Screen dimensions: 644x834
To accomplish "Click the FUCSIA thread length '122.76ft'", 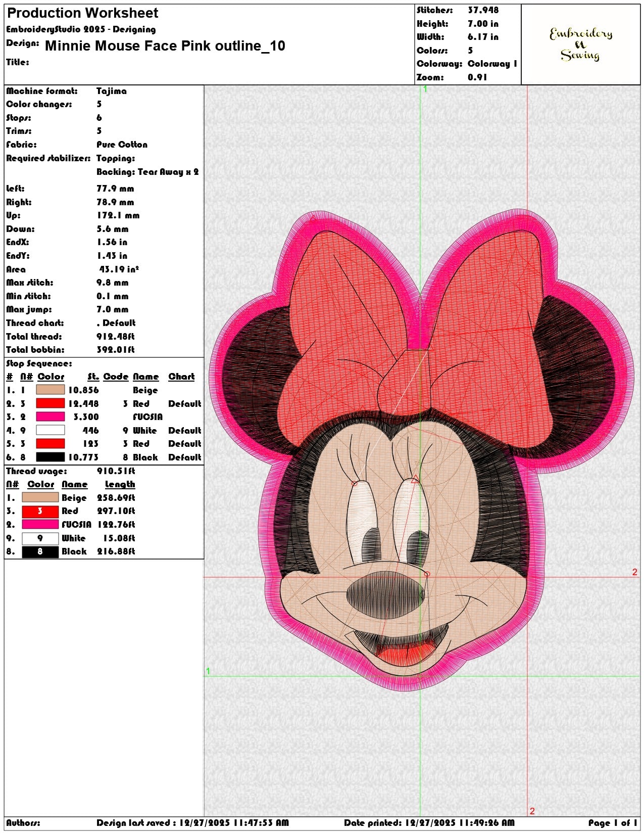I will click(x=116, y=525).
